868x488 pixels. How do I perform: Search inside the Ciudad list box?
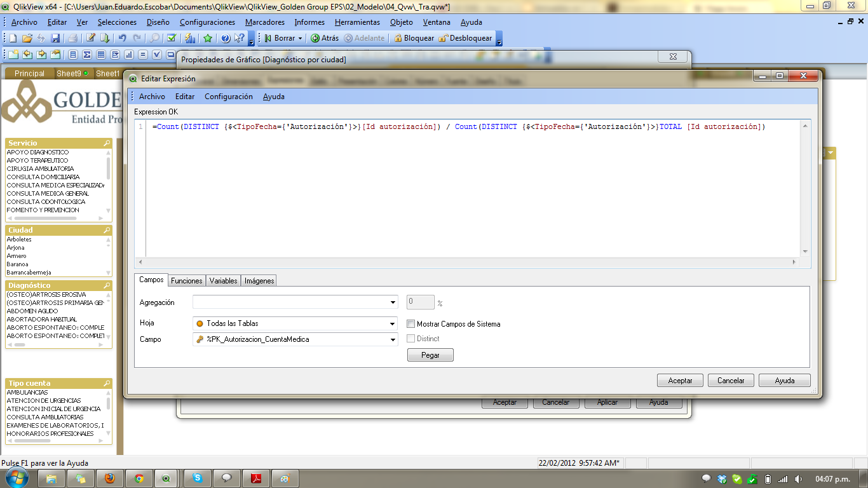107,230
